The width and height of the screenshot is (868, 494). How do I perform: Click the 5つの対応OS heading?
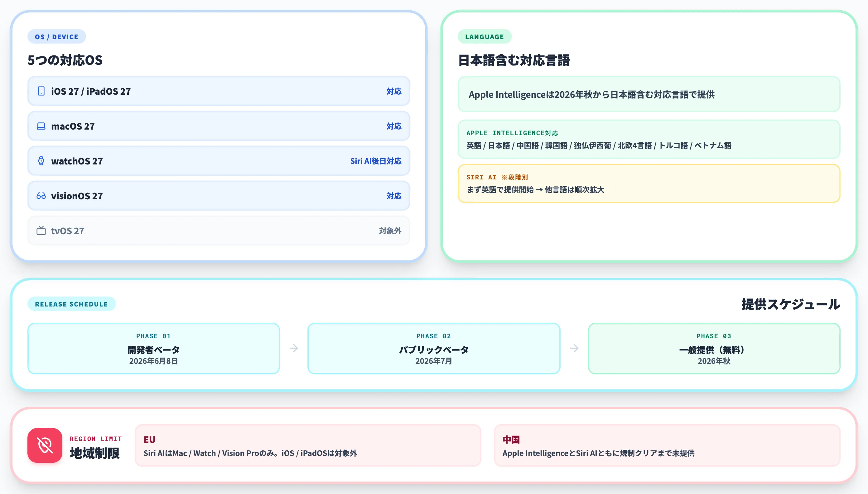point(65,60)
